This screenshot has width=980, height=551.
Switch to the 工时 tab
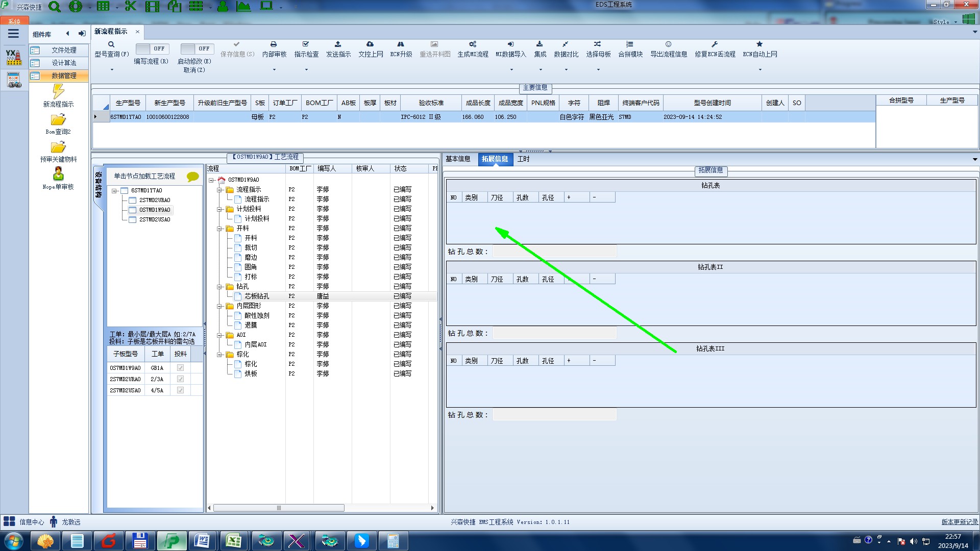523,159
